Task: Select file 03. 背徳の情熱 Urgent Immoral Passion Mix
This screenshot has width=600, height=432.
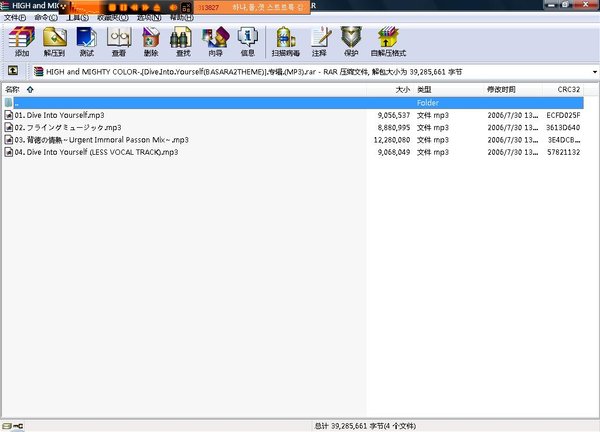Action: 293,140
